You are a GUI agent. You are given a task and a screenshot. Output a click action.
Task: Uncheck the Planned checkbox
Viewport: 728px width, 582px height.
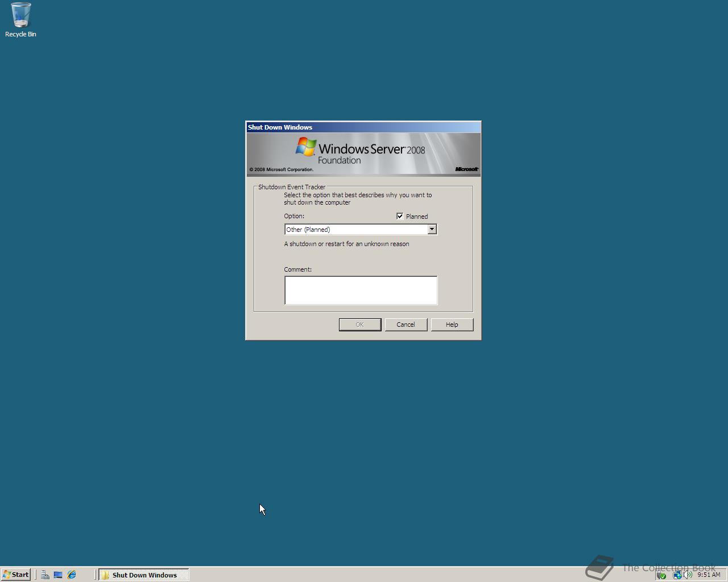click(400, 216)
